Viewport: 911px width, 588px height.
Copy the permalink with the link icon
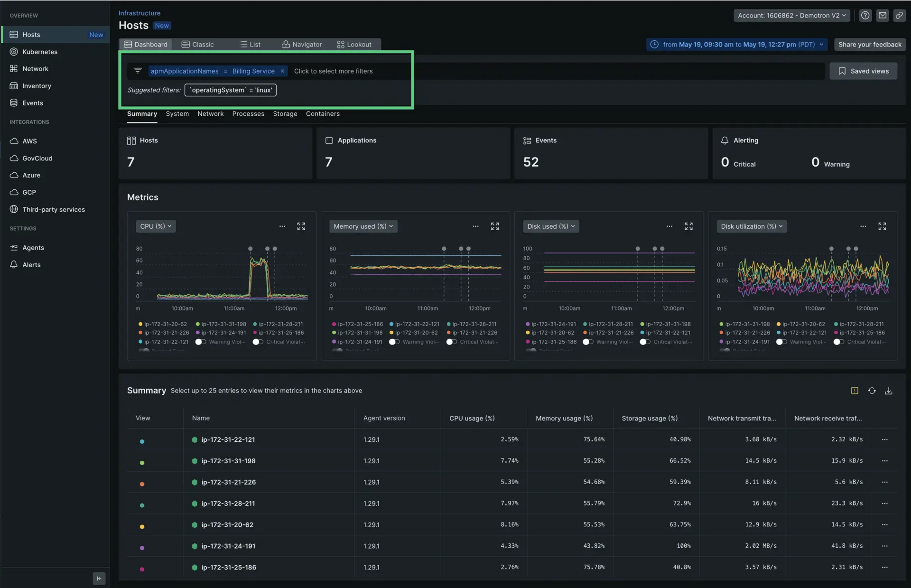pyautogui.click(x=899, y=15)
